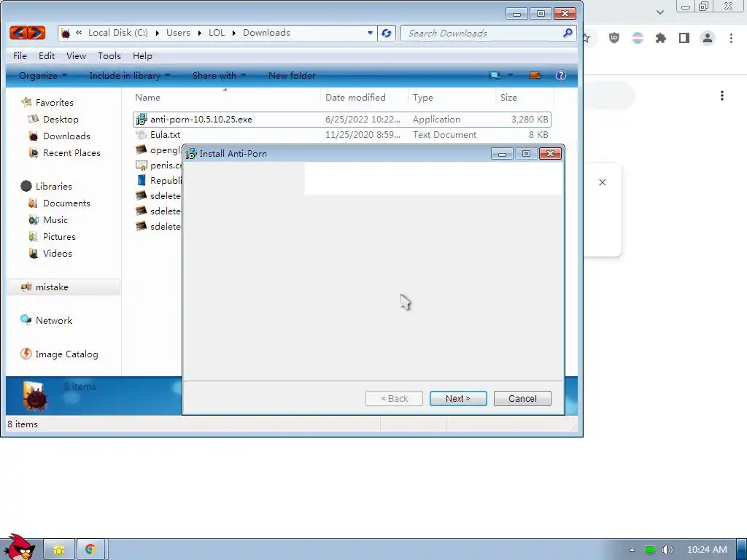Click the Documents library icon
Screen dimensions: 747x560
point(34,203)
